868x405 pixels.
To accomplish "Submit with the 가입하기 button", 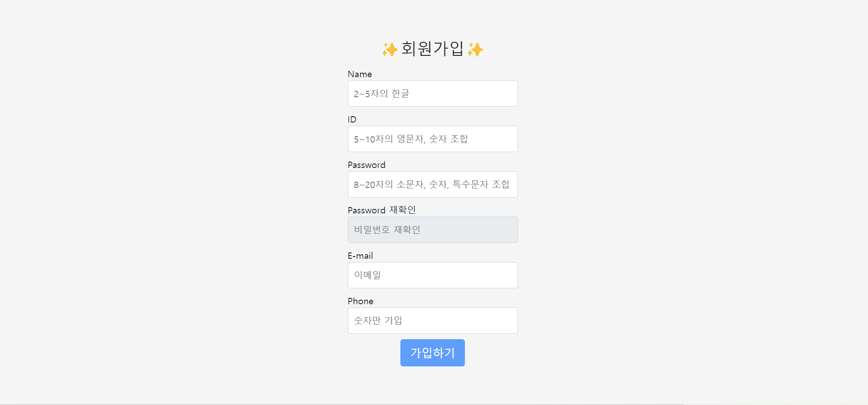I will (433, 353).
